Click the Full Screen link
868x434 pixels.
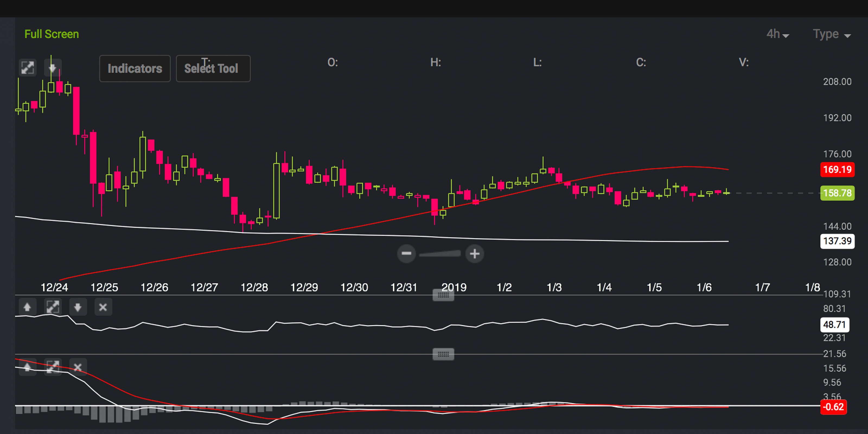click(x=51, y=34)
